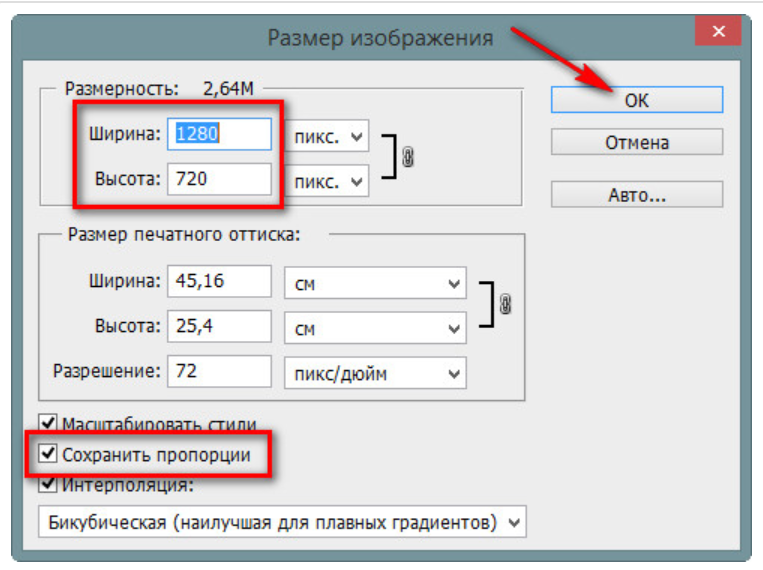Click the chain link icon beside print size
This screenshot has height=570, width=763.
tap(505, 304)
